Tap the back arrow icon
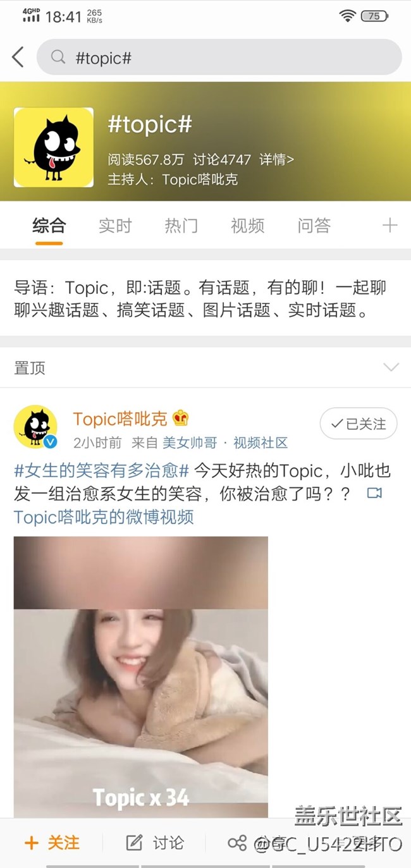Screen dimensions: 411x868 (18, 58)
